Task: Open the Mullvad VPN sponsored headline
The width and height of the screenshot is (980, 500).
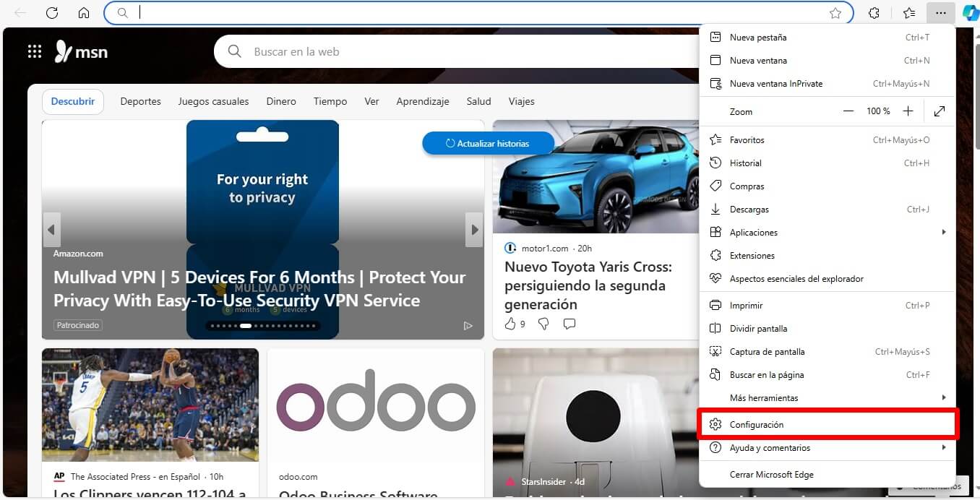Action: tap(259, 289)
